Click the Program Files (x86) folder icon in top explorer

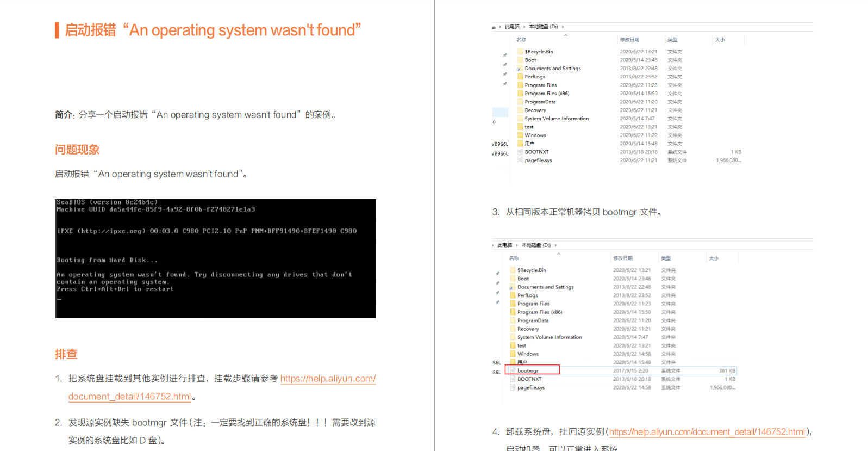pyautogui.click(x=520, y=94)
